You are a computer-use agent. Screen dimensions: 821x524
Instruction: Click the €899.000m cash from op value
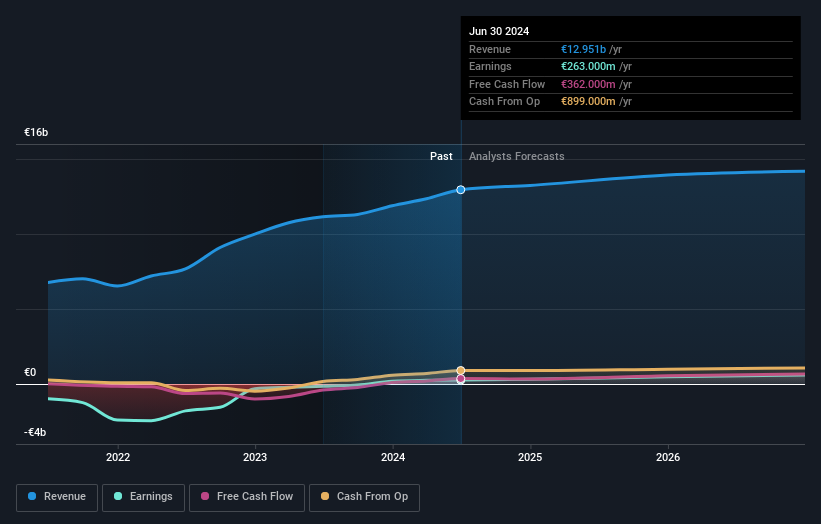point(588,102)
